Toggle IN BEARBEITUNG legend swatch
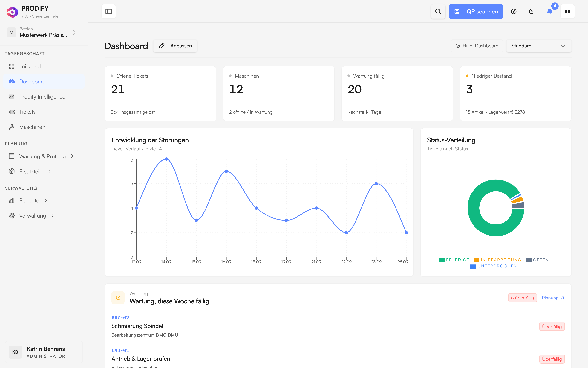The image size is (588, 368). pos(477,260)
